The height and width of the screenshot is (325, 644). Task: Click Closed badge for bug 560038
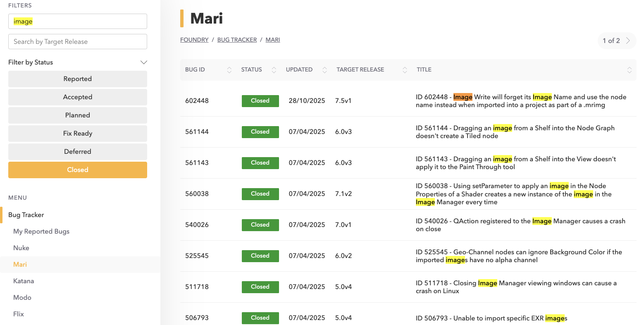click(260, 194)
